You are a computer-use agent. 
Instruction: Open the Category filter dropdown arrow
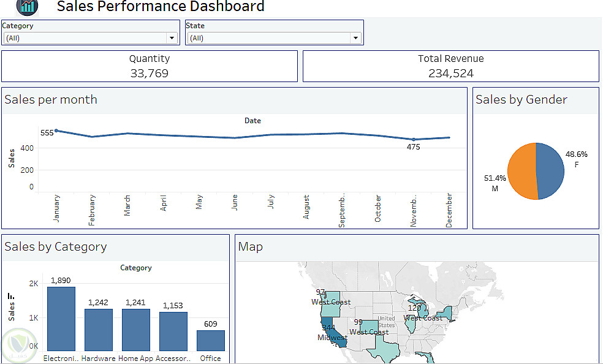(x=172, y=38)
